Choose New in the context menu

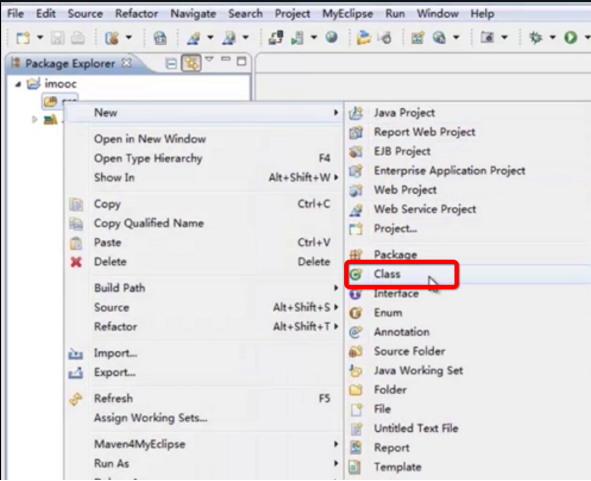(x=205, y=113)
